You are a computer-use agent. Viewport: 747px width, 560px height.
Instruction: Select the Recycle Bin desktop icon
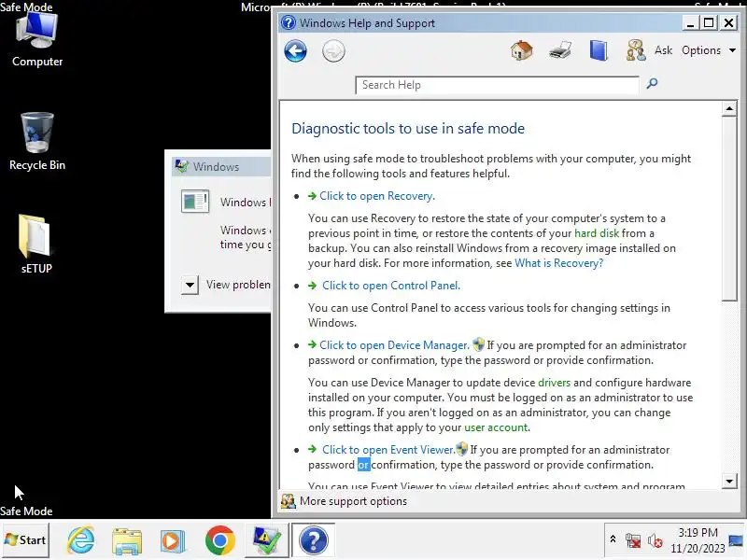click(x=37, y=142)
